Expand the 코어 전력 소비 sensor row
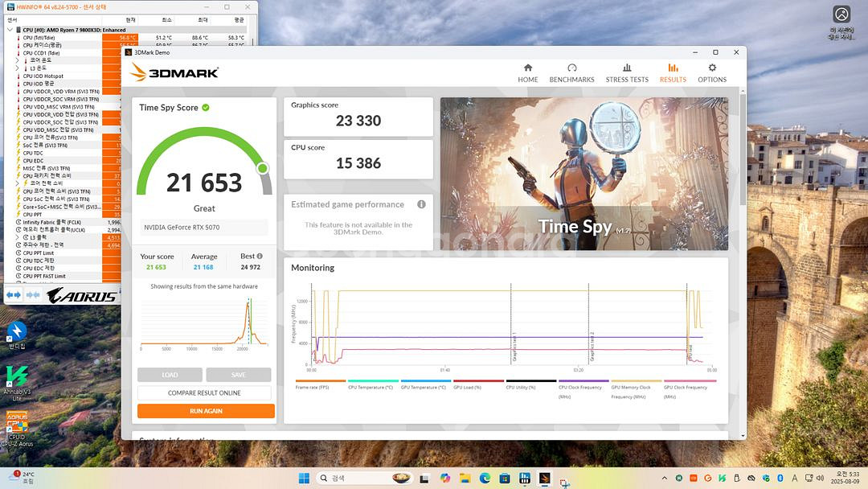Image resolution: width=868 pixels, height=489 pixels. click(x=17, y=183)
